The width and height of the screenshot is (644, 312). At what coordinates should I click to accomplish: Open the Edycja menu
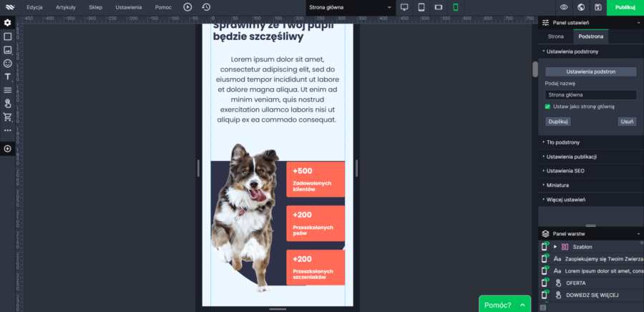click(35, 7)
